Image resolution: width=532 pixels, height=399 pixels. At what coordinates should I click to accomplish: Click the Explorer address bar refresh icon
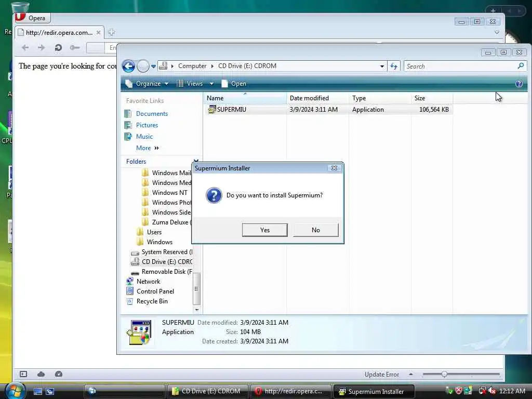click(394, 66)
